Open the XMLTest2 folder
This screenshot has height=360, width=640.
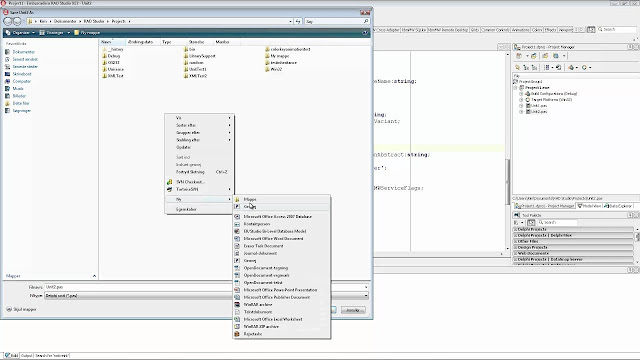pos(196,76)
